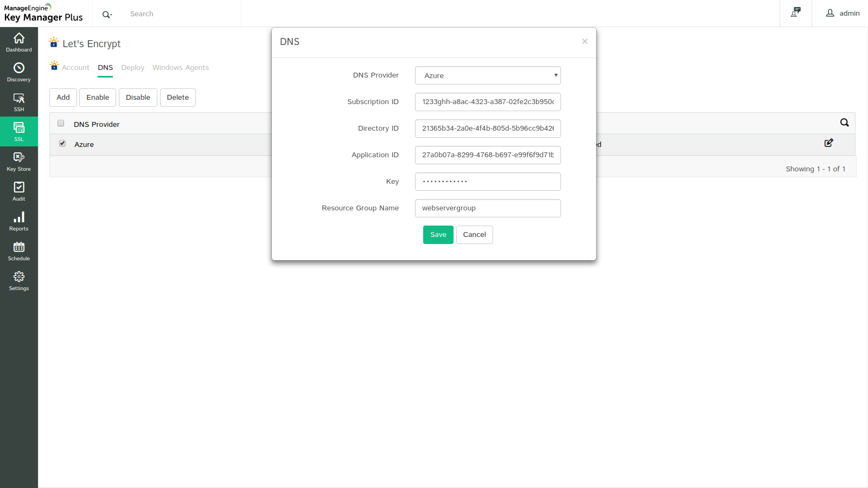This screenshot has width=868, height=488.
Task: Click the search magnifier dropdown icon
Action: pos(107,14)
